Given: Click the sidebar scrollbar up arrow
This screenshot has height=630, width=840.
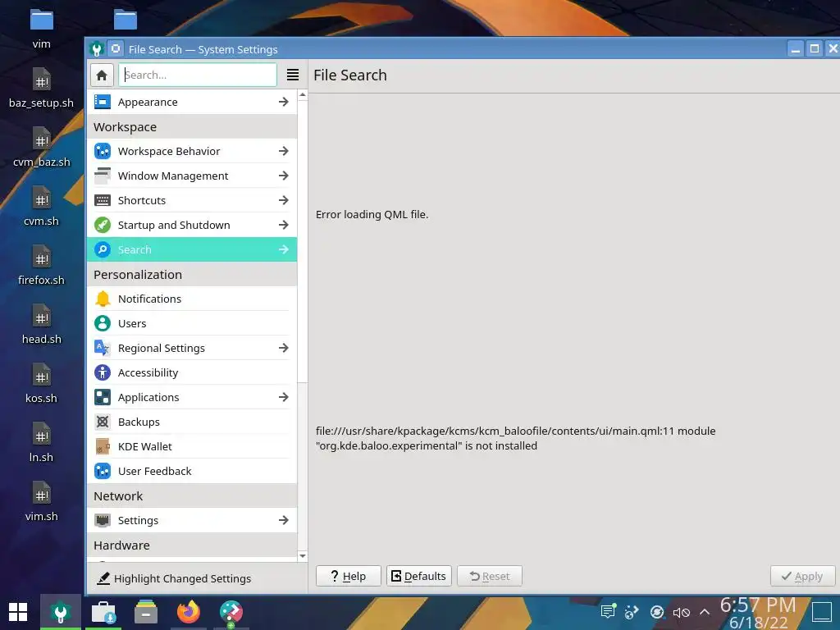Looking at the screenshot, I should pyautogui.click(x=303, y=95).
